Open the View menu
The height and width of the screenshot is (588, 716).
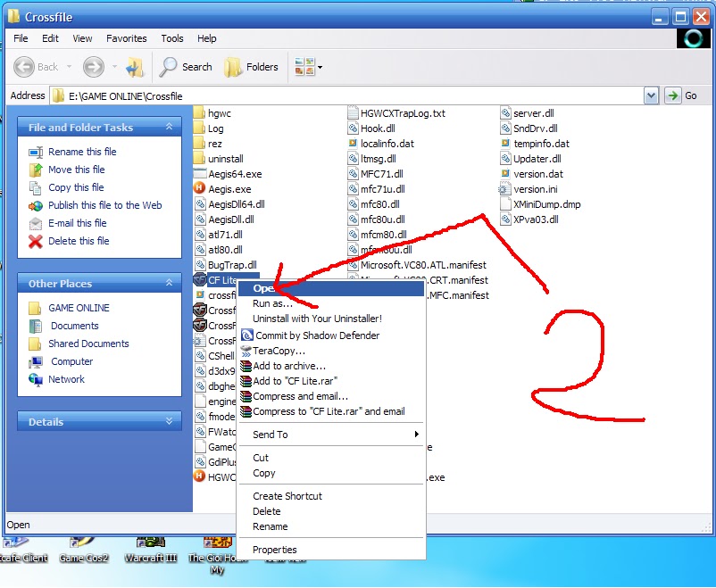pyautogui.click(x=82, y=38)
